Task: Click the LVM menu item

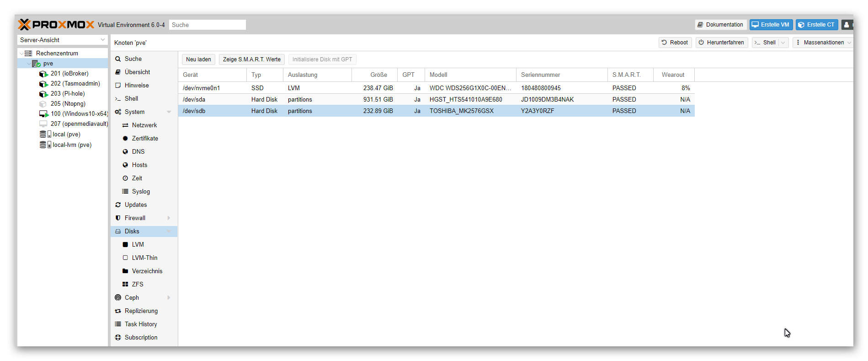Action: pos(144,245)
